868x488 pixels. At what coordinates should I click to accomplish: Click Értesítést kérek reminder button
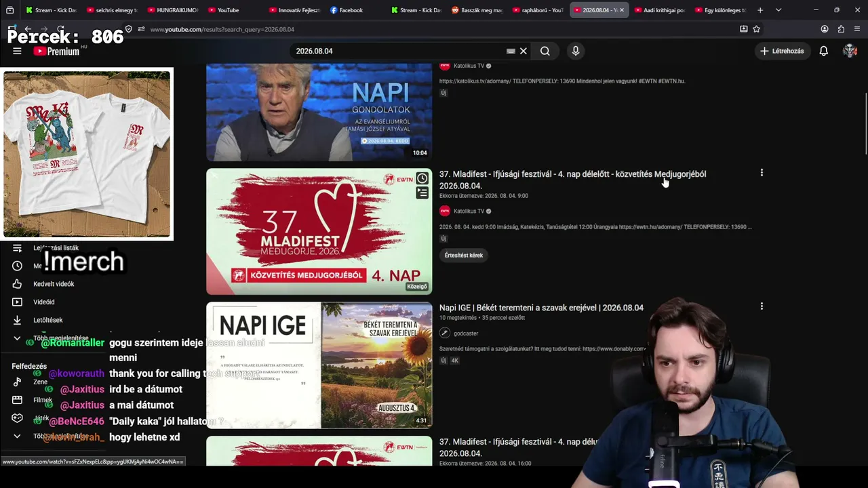pos(464,256)
